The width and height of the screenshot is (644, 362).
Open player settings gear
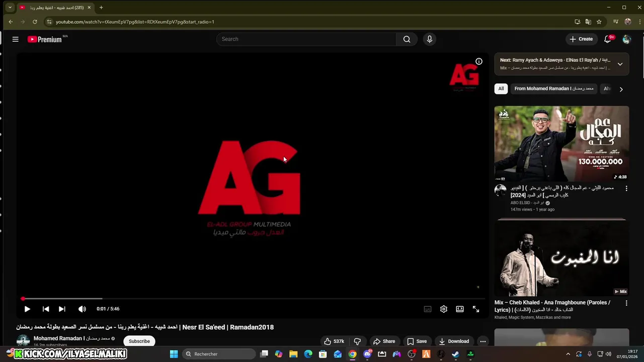point(444,309)
